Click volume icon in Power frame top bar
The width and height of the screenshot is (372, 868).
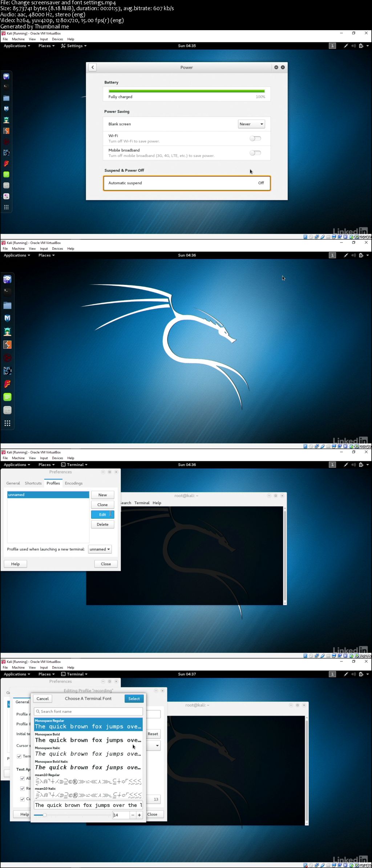pyautogui.click(x=353, y=46)
